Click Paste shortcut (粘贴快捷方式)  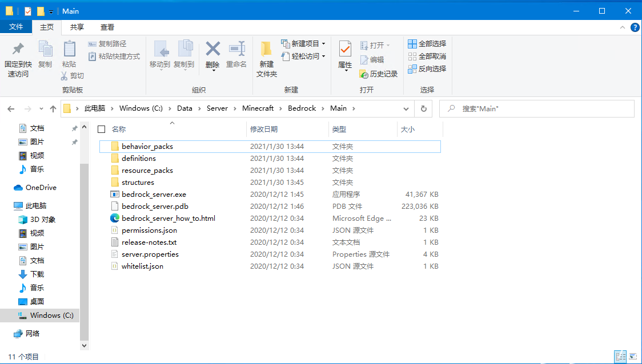114,56
